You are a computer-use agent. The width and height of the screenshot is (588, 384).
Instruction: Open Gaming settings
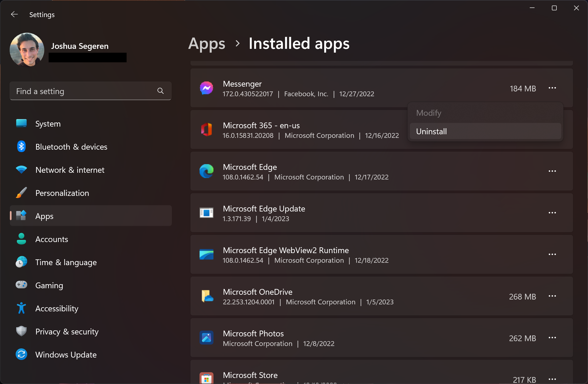[90, 285]
